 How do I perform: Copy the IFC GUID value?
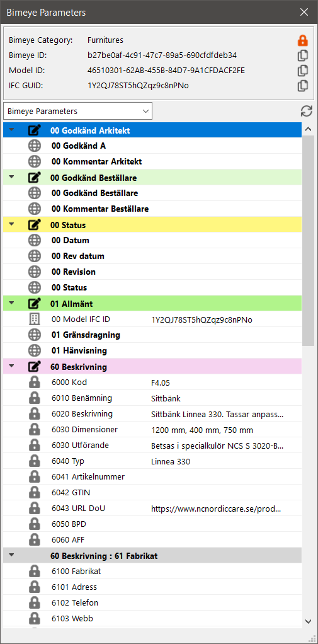point(302,86)
